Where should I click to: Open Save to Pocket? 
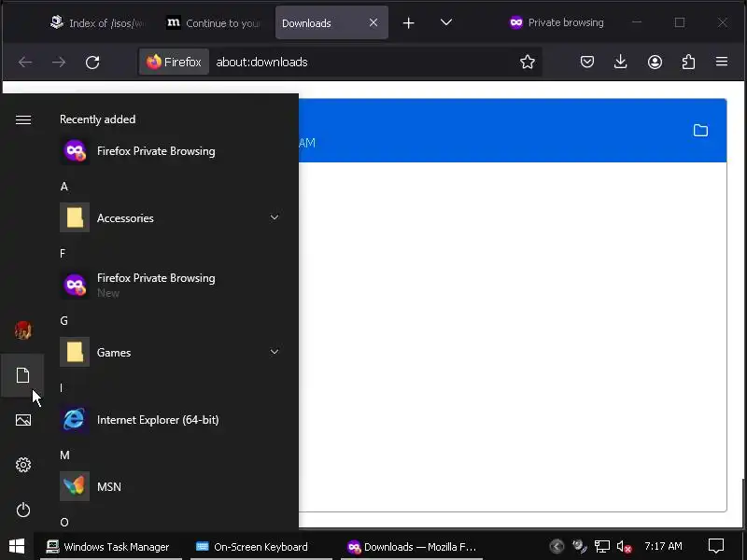pyautogui.click(x=587, y=62)
